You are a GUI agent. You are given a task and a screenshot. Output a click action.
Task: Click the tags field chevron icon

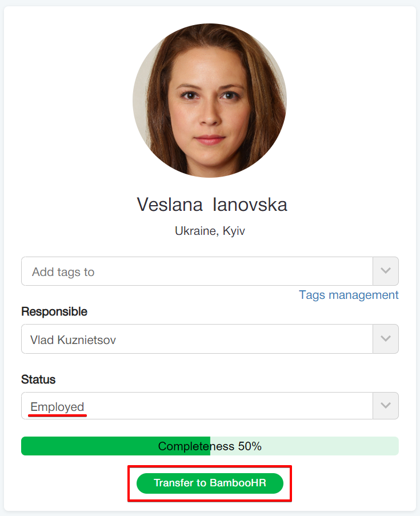point(386,271)
